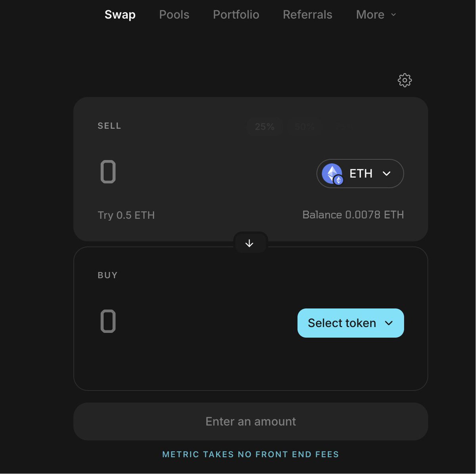Expand the More menu
476x474 pixels.
376,15
